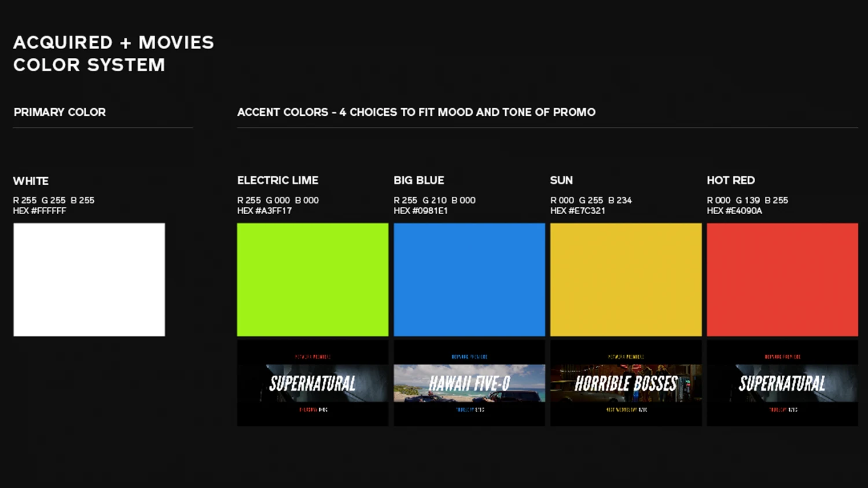The image size is (868, 488).
Task: Click the 'ELECTRIC LIME' color name label
Action: click(x=278, y=181)
